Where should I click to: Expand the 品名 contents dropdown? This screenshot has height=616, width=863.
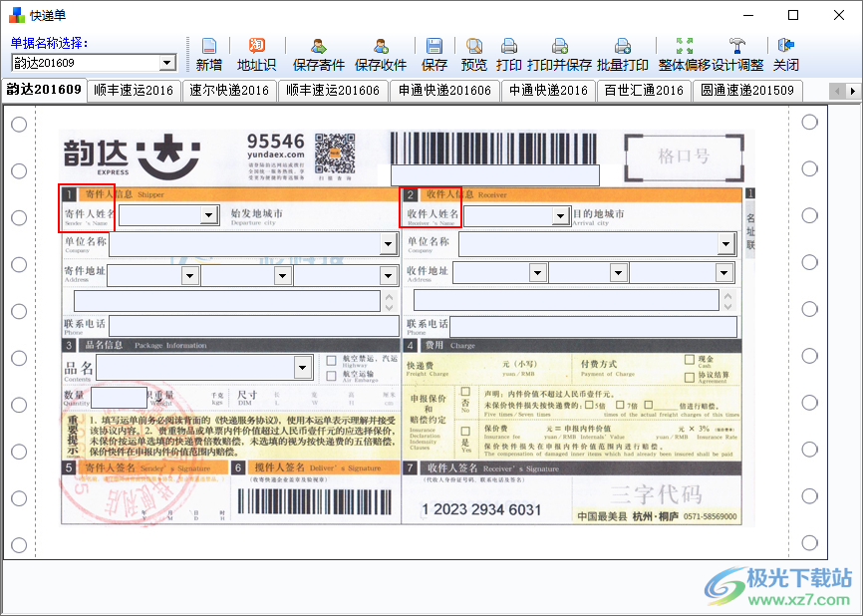coord(303,368)
